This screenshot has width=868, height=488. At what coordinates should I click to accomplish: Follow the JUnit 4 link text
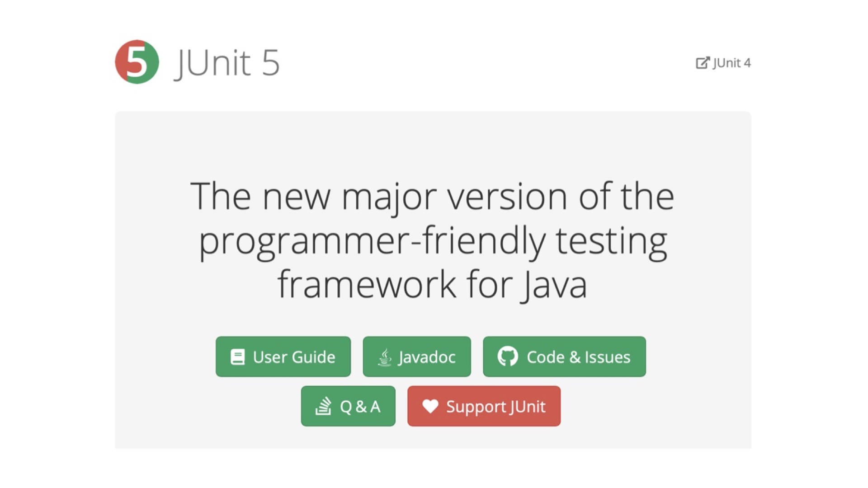(x=732, y=63)
